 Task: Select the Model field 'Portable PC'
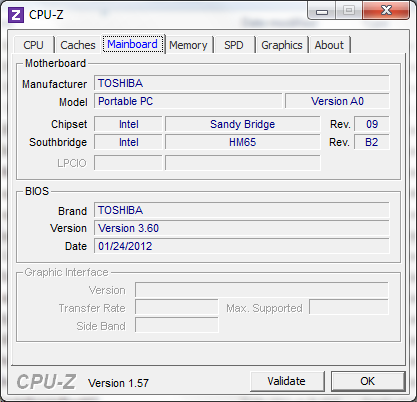188,101
